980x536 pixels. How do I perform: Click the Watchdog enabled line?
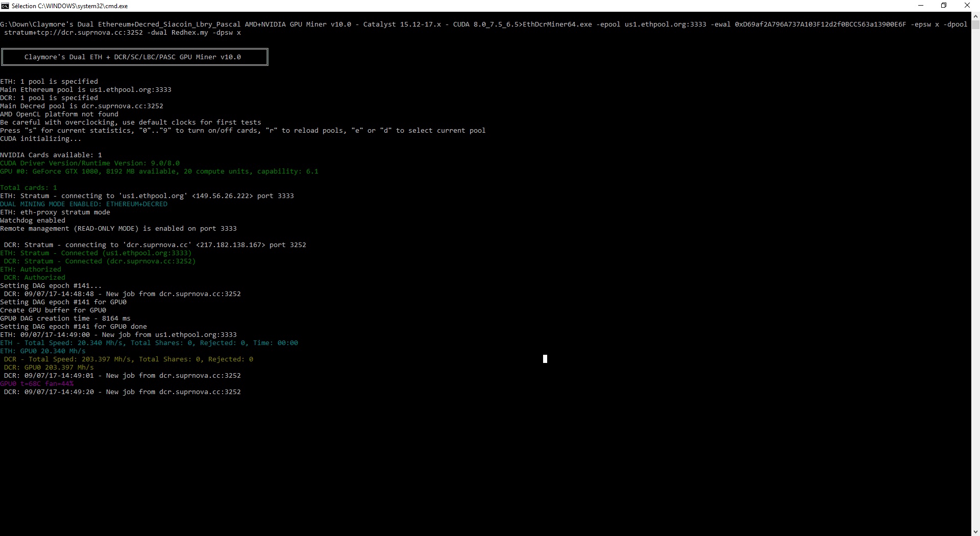click(33, 221)
